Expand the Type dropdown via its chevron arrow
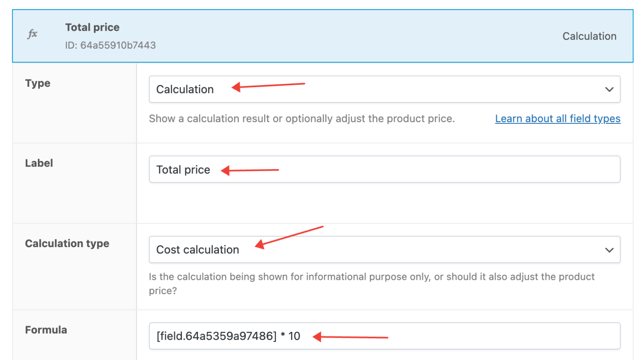The image size is (644, 360). (609, 89)
